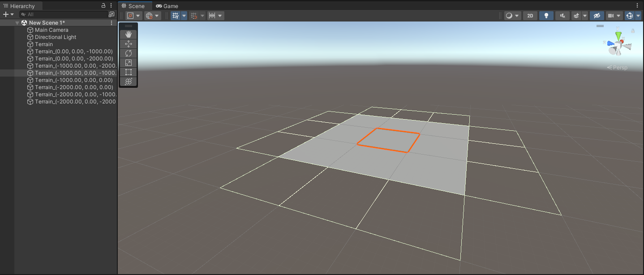Select the Rotate tool
644x275 pixels.
(129, 53)
